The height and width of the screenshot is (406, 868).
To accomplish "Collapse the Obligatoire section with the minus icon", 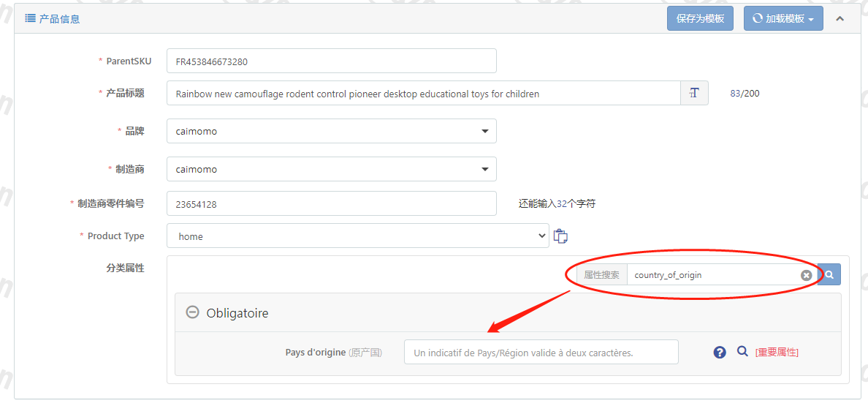I will 192,312.
